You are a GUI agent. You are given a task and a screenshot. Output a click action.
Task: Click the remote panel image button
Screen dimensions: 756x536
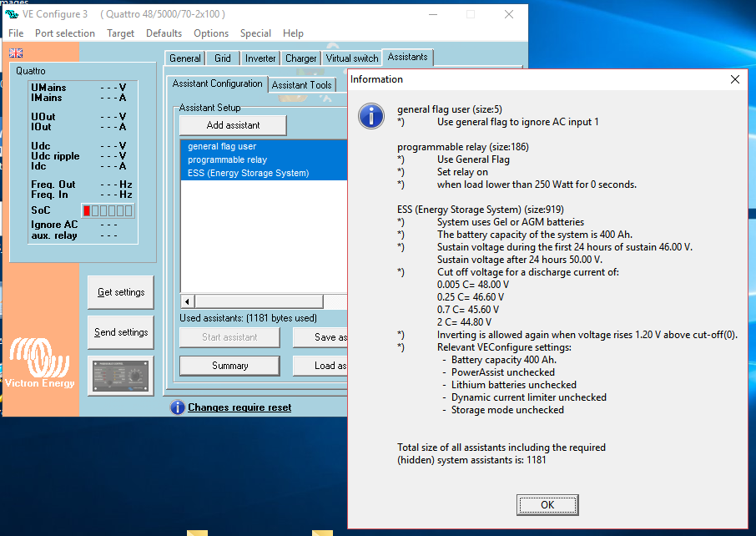(x=120, y=376)
